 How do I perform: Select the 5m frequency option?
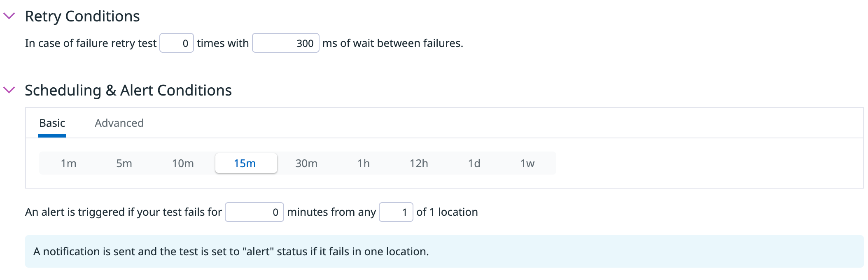point(124,163)
